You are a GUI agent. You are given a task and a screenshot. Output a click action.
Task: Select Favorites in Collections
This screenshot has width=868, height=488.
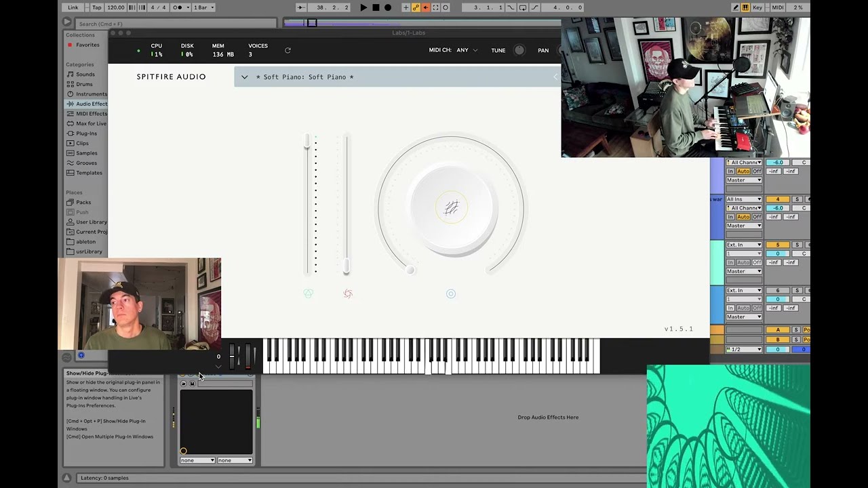click(x=87, y=45)
